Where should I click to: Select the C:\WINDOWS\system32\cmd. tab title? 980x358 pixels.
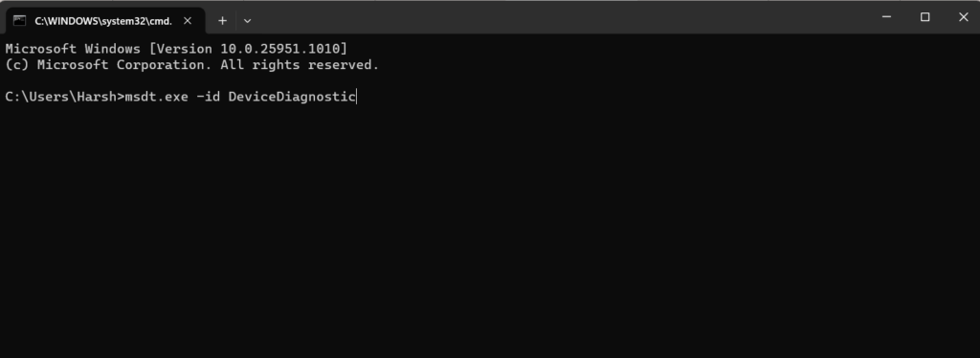tap(103, 21)
